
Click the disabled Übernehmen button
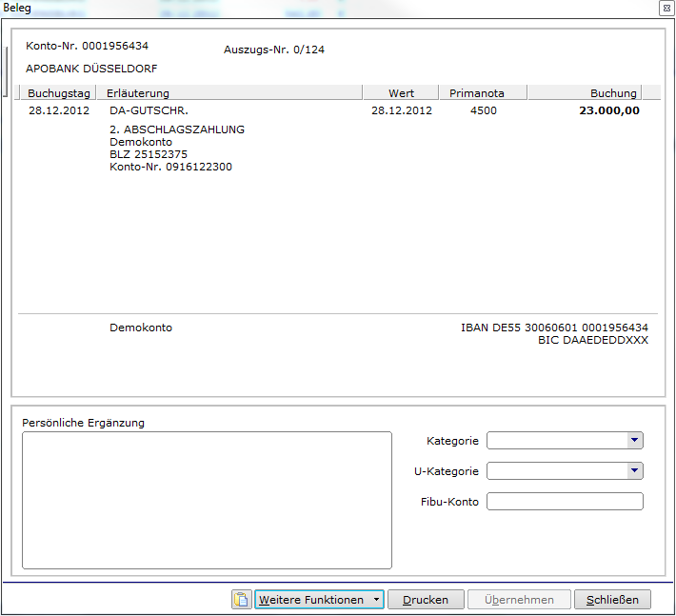519,599
